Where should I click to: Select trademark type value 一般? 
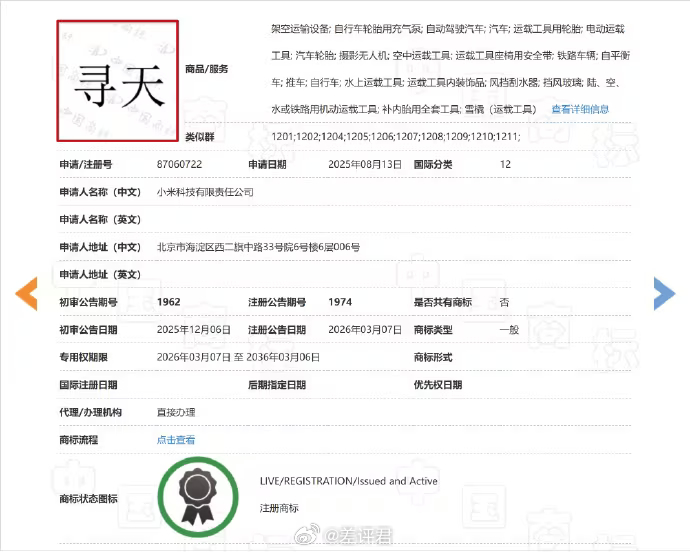pos(509,330)
